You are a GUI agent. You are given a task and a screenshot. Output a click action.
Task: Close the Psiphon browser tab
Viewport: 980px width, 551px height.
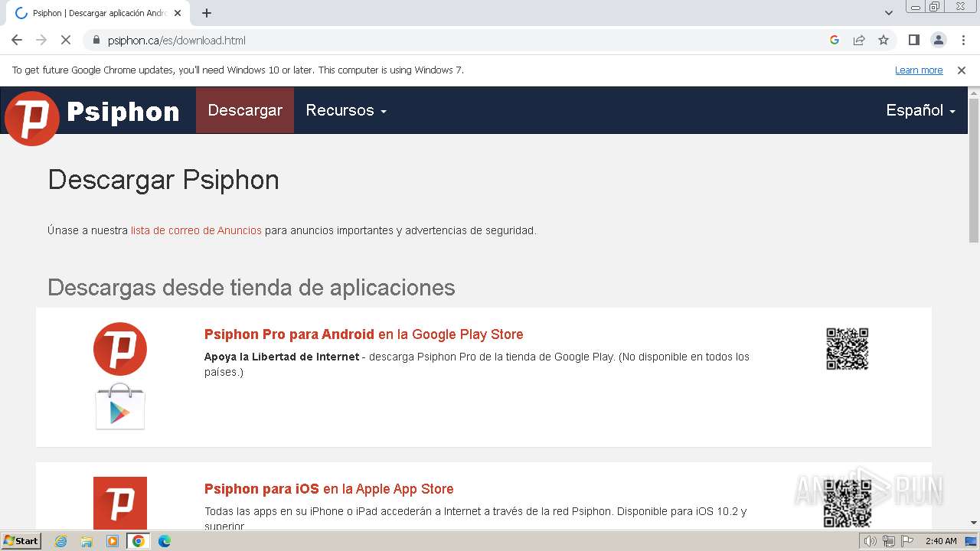click(178, 13)
